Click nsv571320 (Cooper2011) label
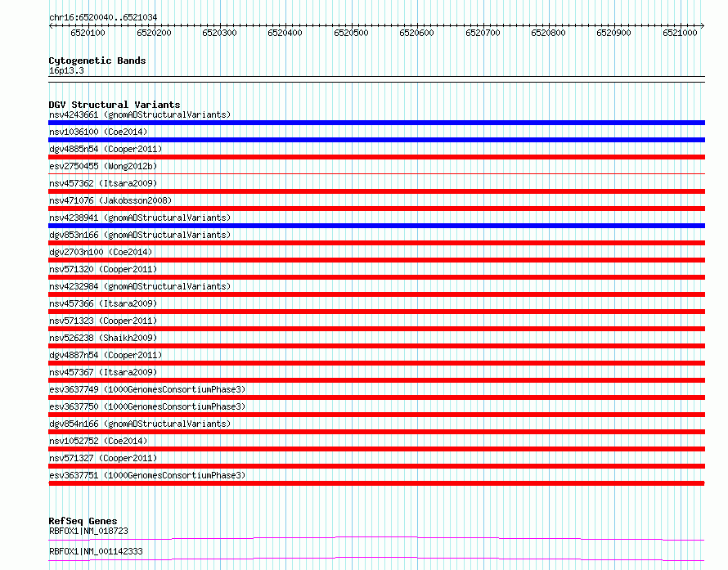The width and height of the screenshot is (728, 570). [103, 269]
